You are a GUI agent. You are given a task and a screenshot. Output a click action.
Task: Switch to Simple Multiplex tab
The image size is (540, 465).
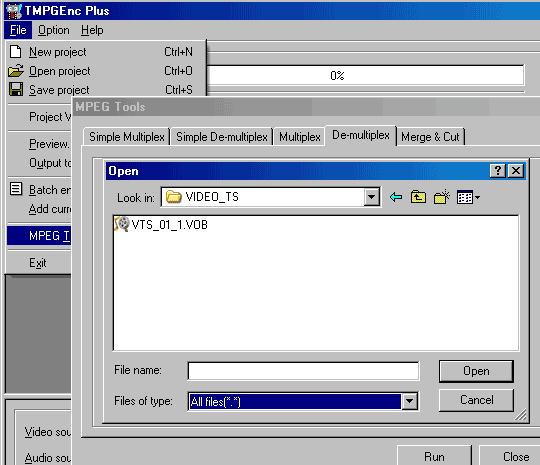pyautogui.click(x=127, y=137)
